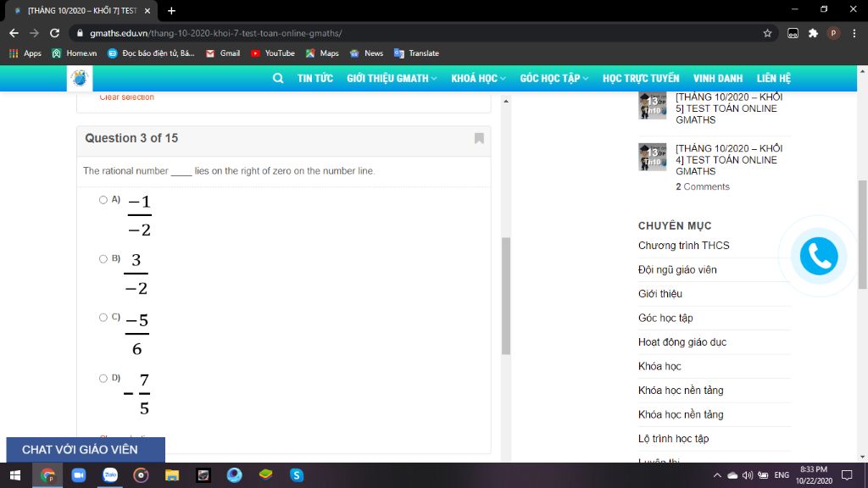
Task: Select answer B) 3/-2
Action: [x=103, y=259]
